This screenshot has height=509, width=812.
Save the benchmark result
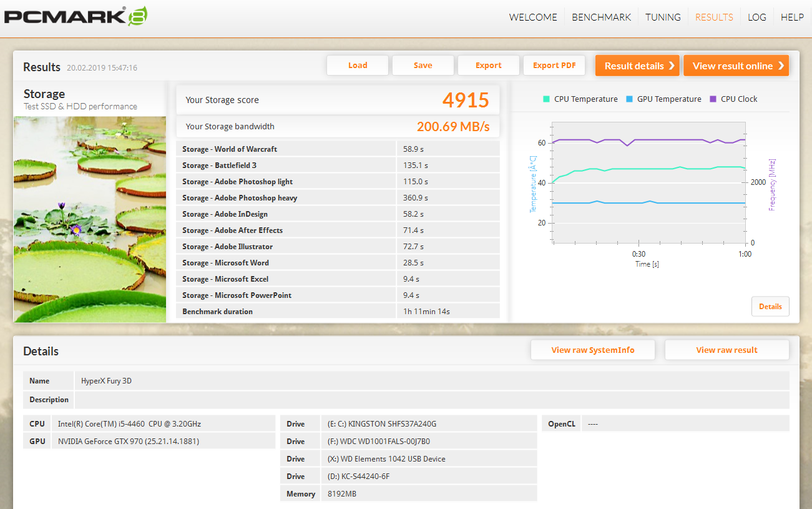click(423, 66)
